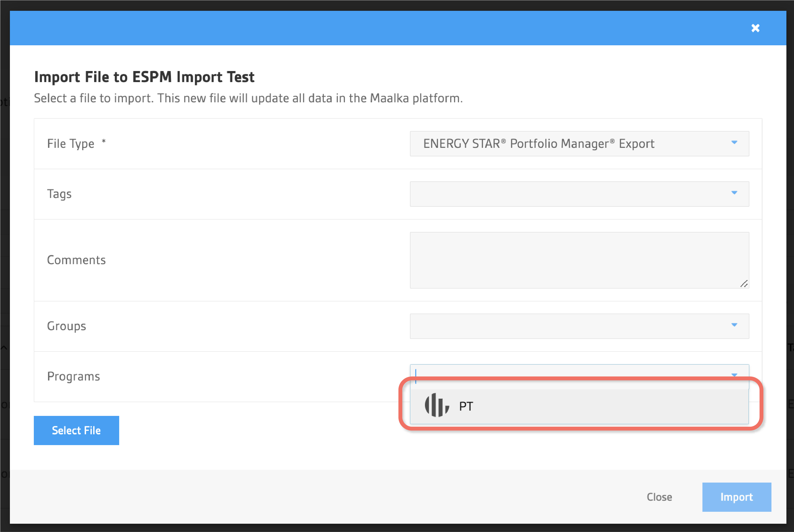Image resolution: width=794 pixels, height=532 pixels.
Task: Click the 'Tags' label
Action: pos(59,194)
